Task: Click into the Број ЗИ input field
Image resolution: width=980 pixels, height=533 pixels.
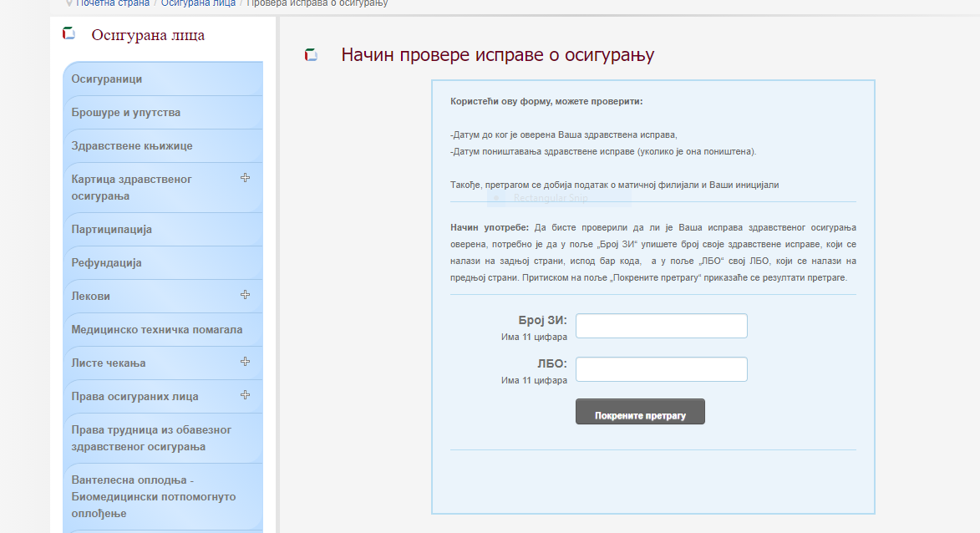Action: click(661, 326)
